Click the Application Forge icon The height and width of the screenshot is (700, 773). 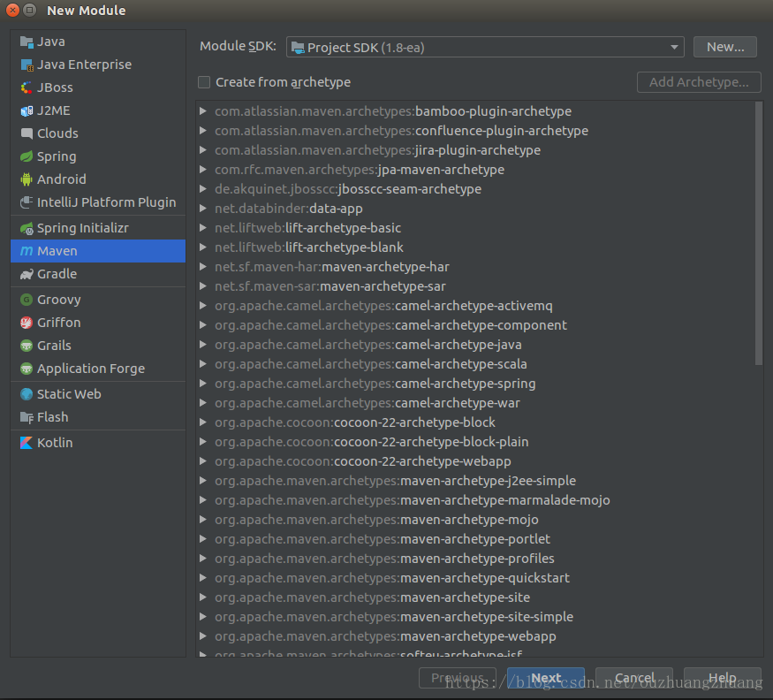(x=27, y=369)
